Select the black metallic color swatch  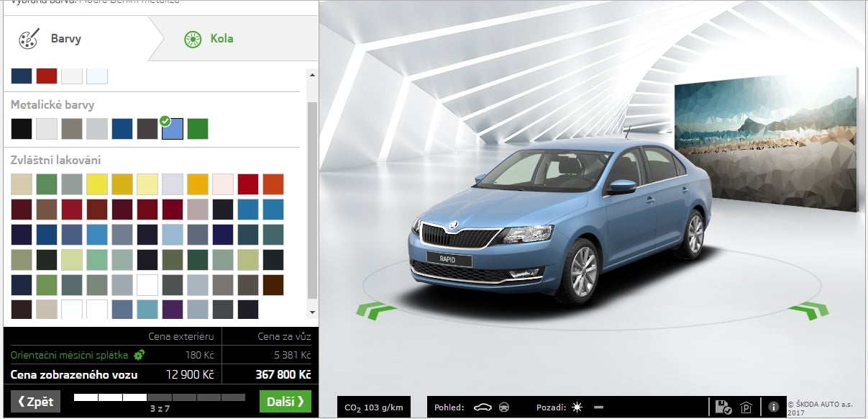[x=22, y=129]
